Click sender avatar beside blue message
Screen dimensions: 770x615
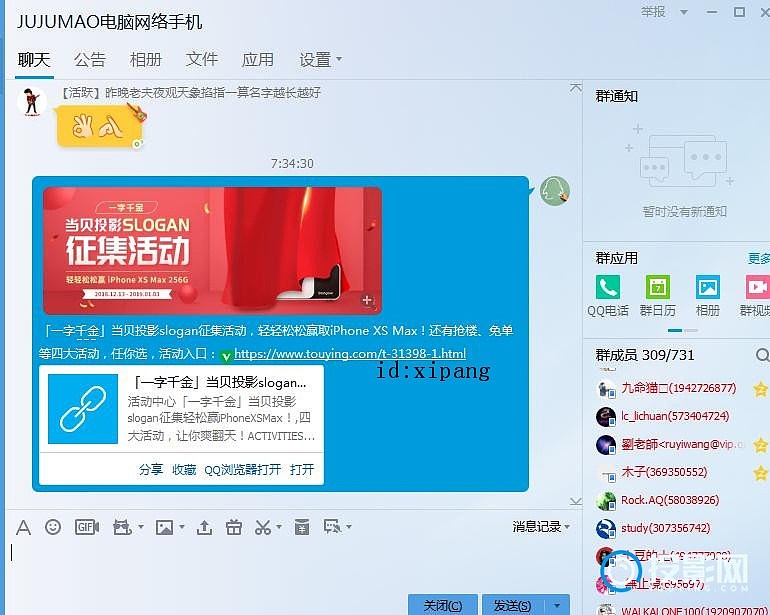tap(555, 192)
